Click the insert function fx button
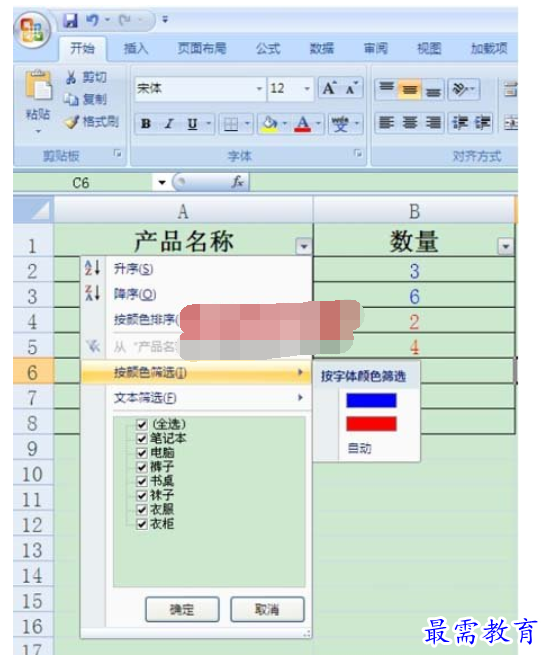546x663 pixels. coord(238,182)
